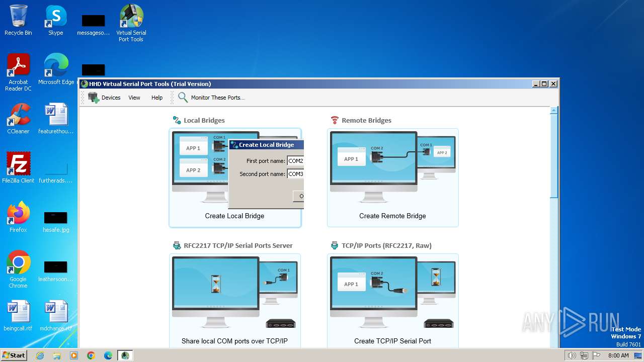Open Windows Explorer folder in taskbar
The image size is (644, 362).
pos(57,355)
